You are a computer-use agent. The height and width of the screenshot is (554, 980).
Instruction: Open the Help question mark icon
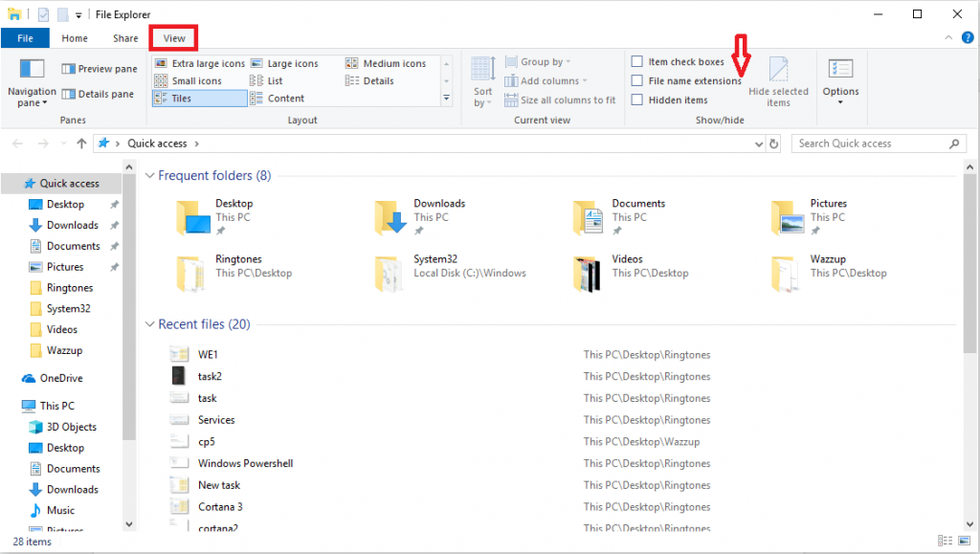click(968, 38)
